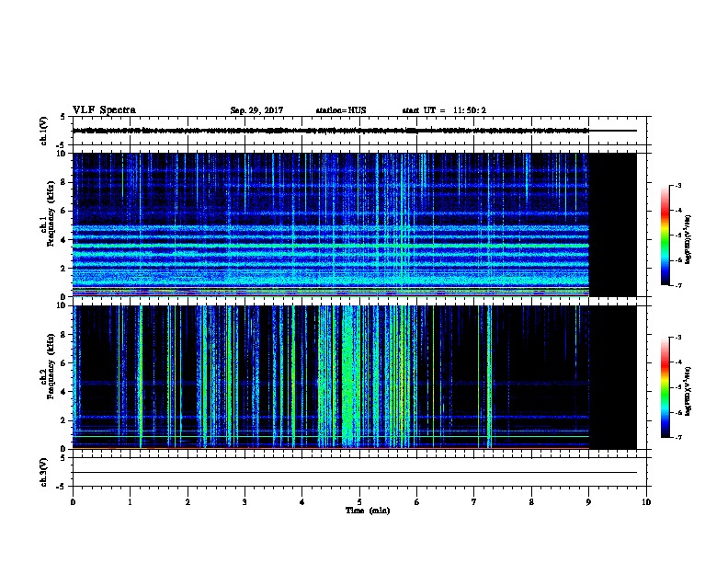Click the "5" tick on ch.3(V) axis
Image resolution: width=728 pixels, height=563 pixels.
pos(63,458)
